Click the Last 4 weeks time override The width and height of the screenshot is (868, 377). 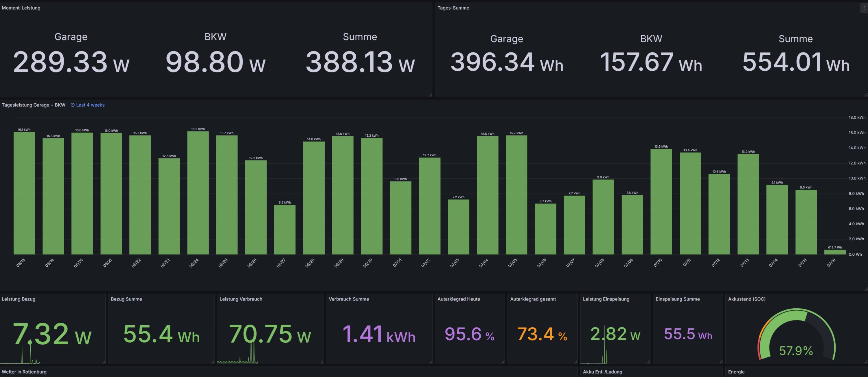[x=90, y=105]
